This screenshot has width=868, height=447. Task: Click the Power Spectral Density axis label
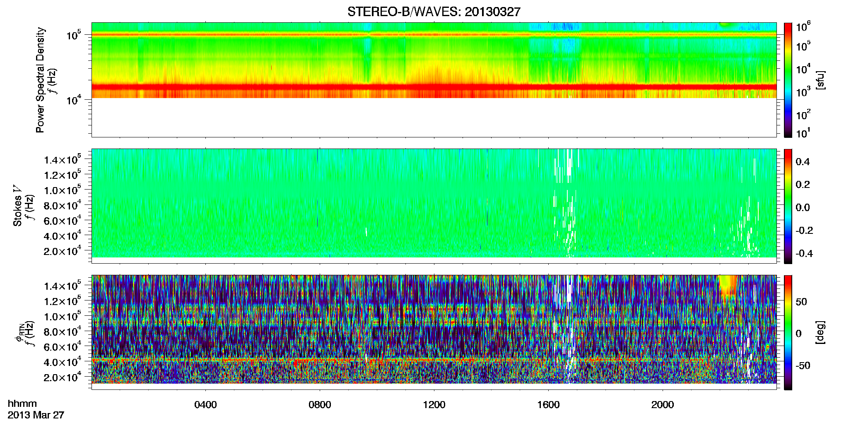[x=40, y=80]
